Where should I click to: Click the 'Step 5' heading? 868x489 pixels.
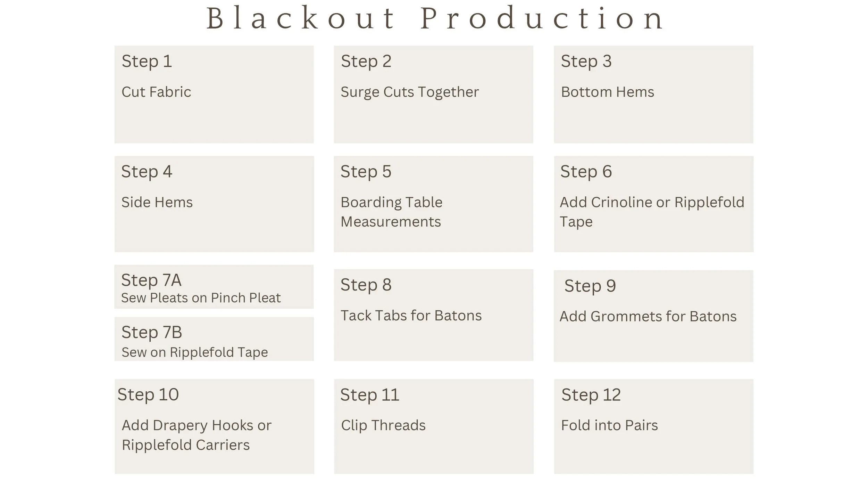(x=366, y=172)
